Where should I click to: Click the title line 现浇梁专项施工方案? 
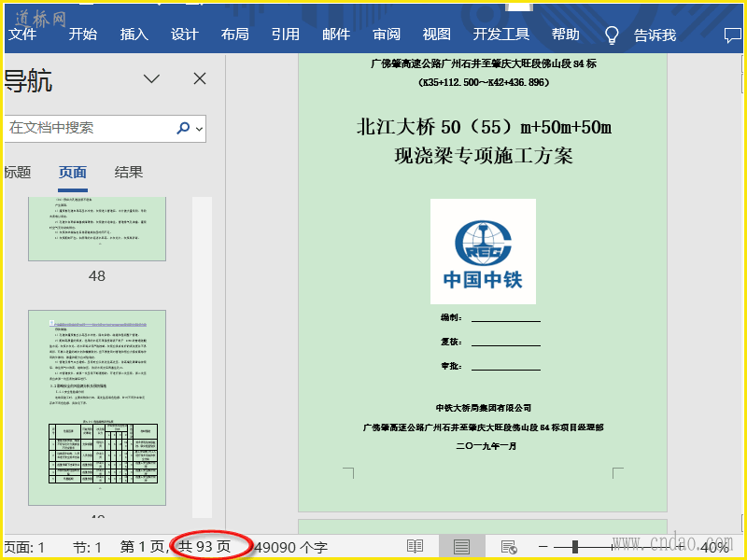(483, 156)
